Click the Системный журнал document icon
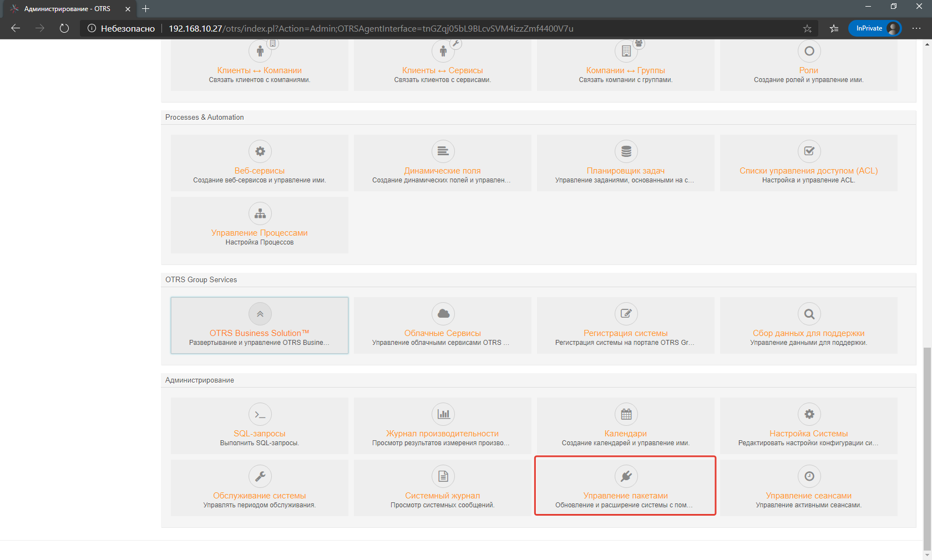 pyautogui.click(x=443, y=476)
